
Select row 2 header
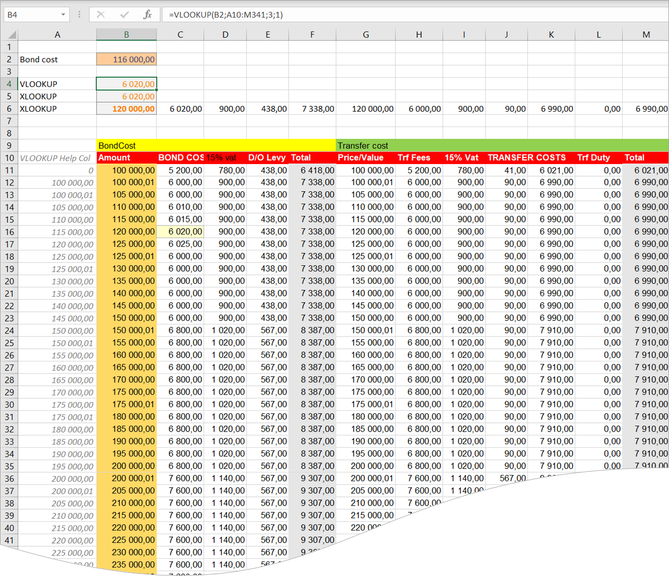tap(9, 59)
